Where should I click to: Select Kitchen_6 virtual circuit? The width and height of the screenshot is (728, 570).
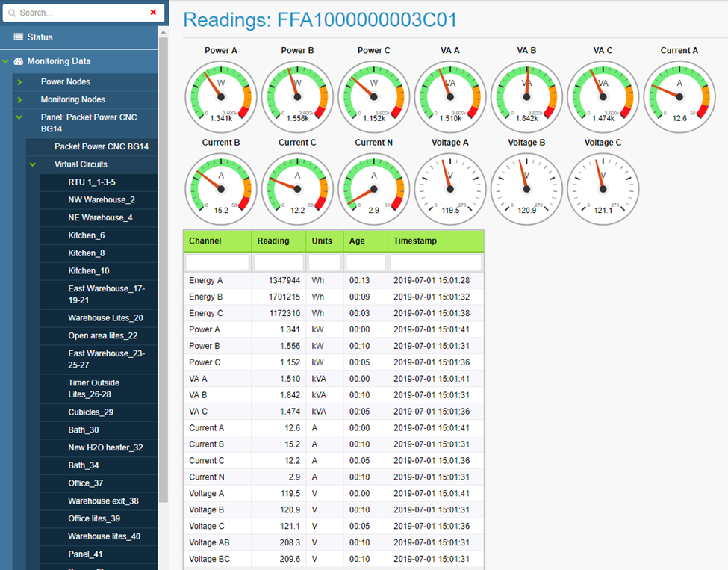(87, 235)
